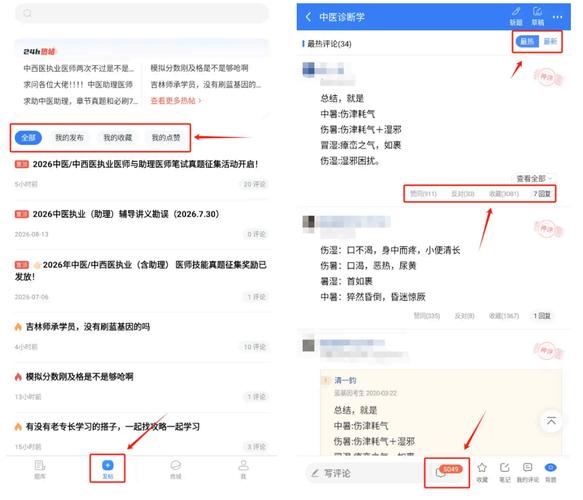The width and height of the screenshot is (583, 500).
Task: Open the three-dot more menu
Action: tap(557, 17)
